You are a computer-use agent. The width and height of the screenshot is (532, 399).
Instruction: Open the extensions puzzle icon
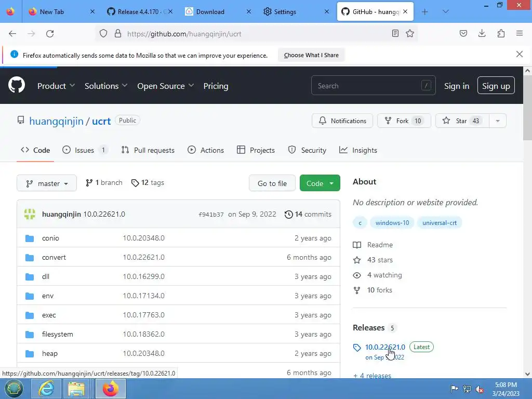click(x=501, y=33)
